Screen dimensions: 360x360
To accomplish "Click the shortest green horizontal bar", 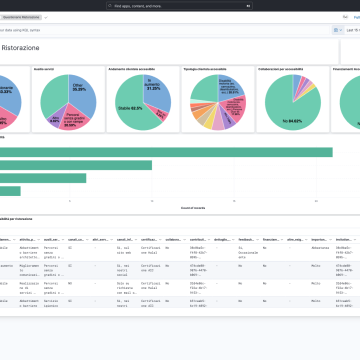I will point(10,191).
